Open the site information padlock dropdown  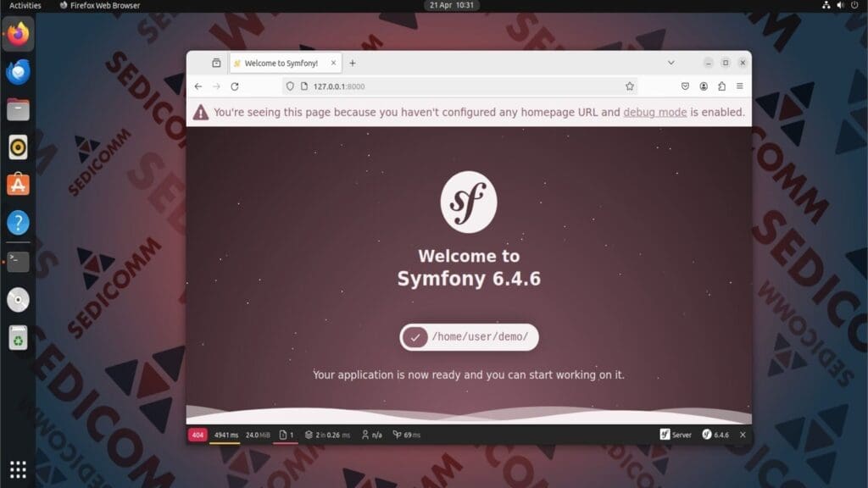[303, 86]
